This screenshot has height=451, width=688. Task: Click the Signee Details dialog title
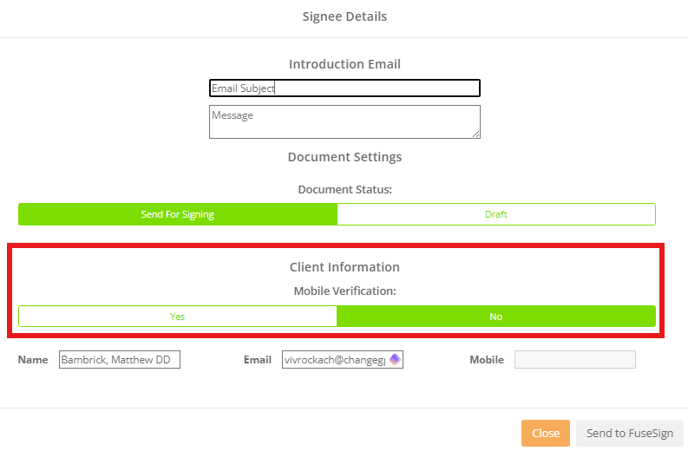click(x=345, y=17)
